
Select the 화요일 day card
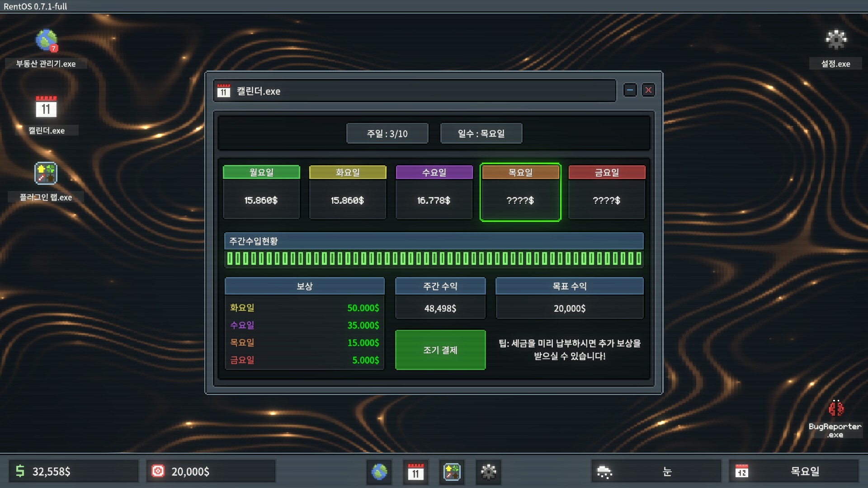(x=348, y=192)
